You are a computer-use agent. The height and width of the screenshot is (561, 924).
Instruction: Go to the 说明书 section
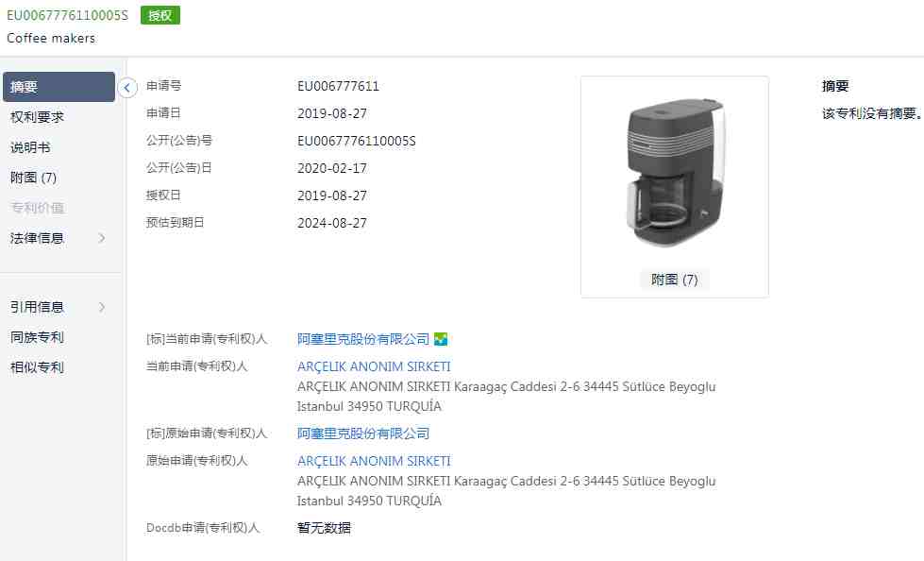[x=30, y=147]
